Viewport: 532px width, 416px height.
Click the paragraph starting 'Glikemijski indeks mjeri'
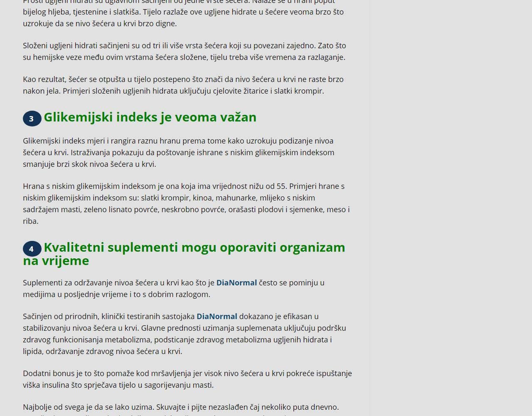(x=178, y=153)
